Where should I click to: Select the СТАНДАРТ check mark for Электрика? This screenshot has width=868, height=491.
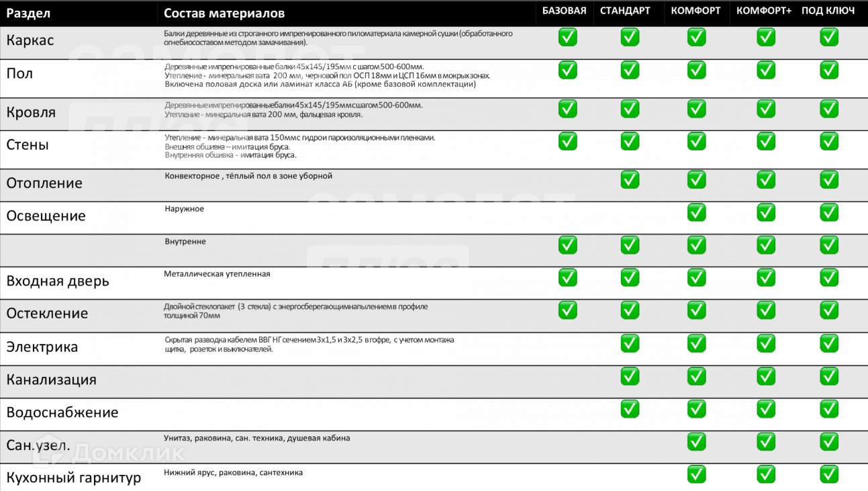point(630,343)
